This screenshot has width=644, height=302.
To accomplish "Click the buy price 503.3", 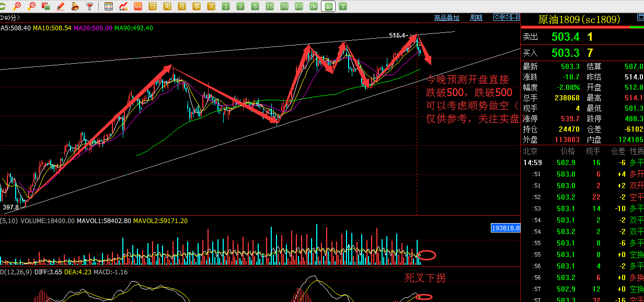I will pos(566,53).
